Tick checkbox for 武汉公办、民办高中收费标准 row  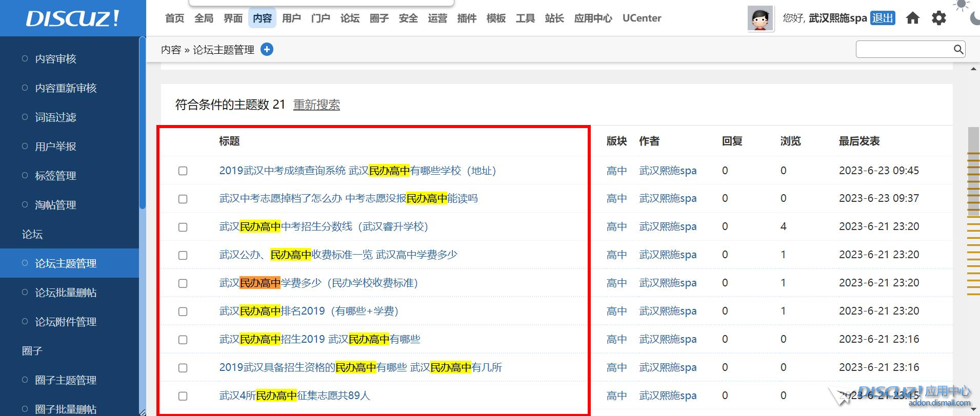183,255
